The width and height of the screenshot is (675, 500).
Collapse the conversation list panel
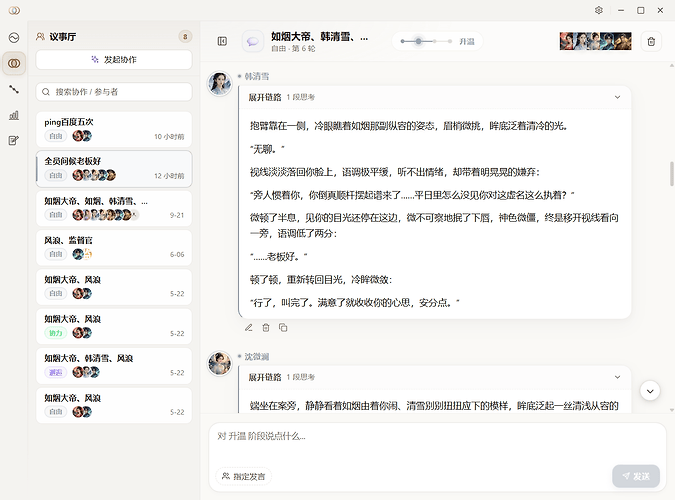[222, 41]
